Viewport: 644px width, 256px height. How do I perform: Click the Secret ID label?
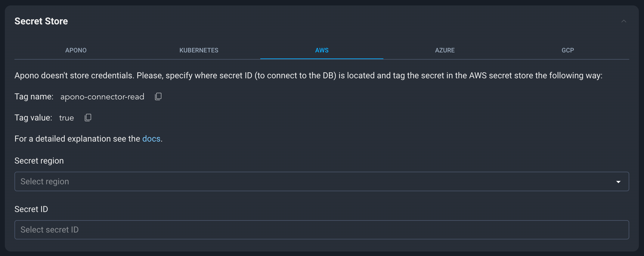[x=31, y=209]
